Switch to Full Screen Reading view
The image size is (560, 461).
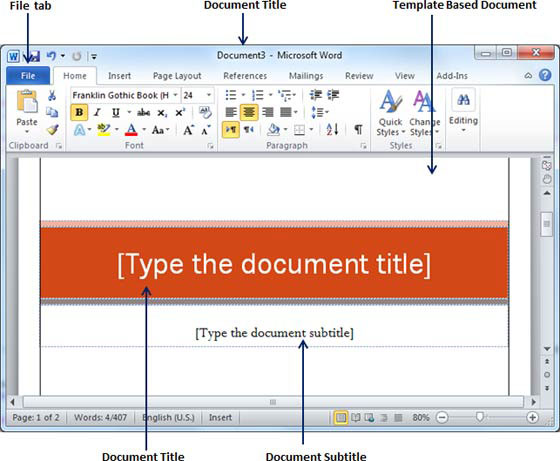pyautogui.click(x=355, y=417)
